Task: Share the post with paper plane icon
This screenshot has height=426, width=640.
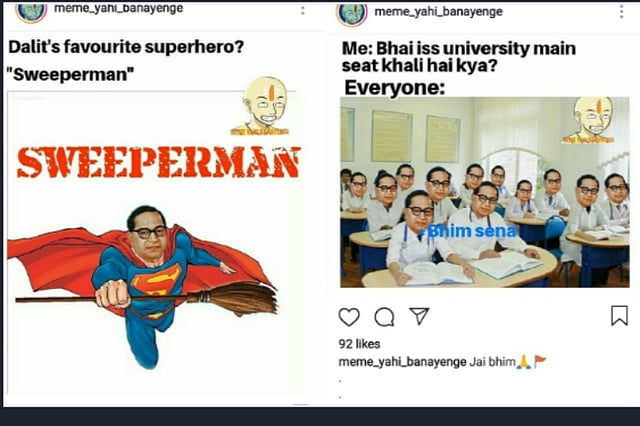Action: pos(419,316)
